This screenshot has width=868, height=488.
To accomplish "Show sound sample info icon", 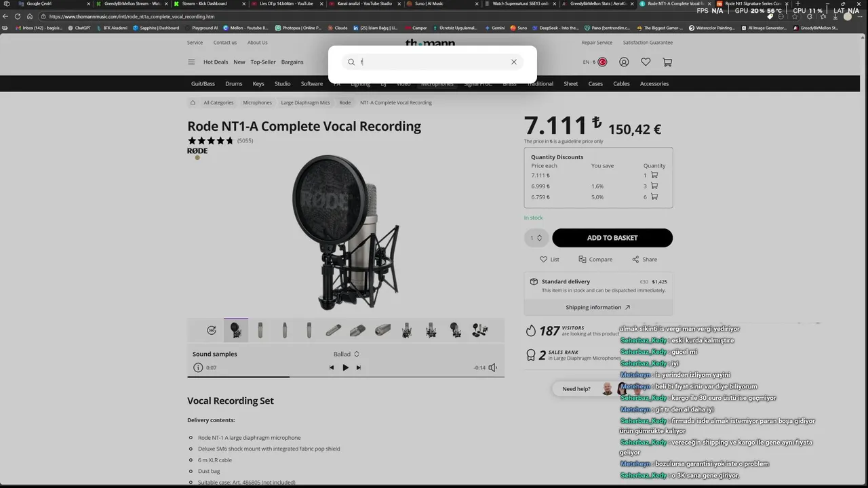I will point(198,367).
